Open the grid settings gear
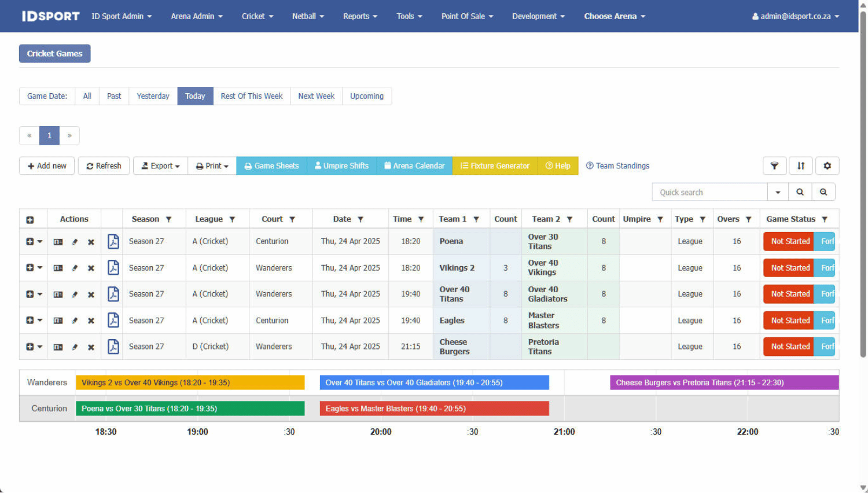The width and height of the screenshot is (868, 493). point(827,166)
